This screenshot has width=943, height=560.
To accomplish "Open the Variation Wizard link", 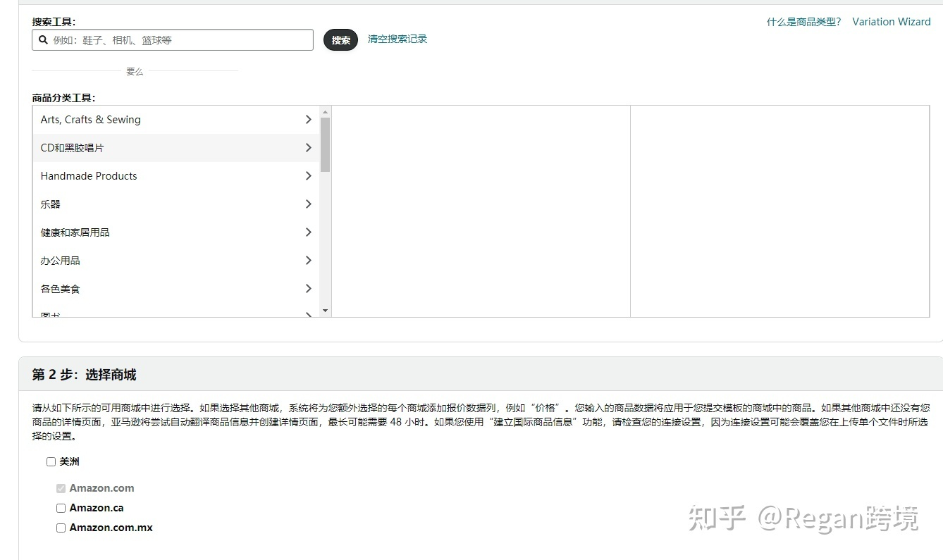I will [x=891, y=22].
